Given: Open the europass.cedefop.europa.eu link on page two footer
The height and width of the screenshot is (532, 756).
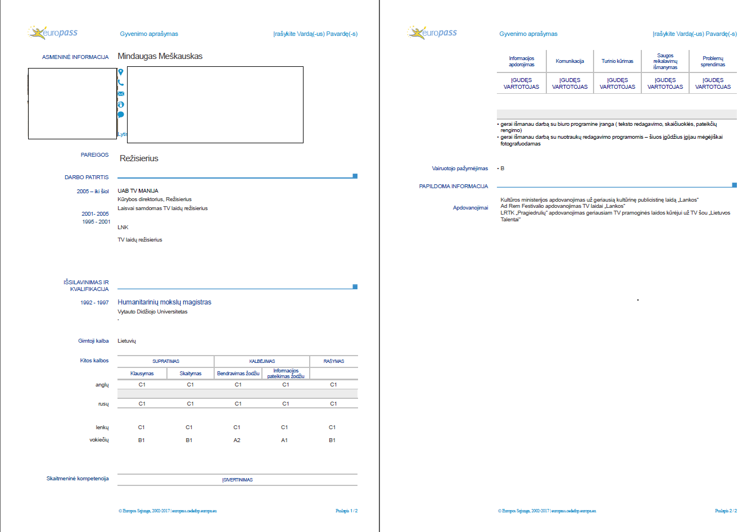Looking at the screenshot, I should 574,511.
